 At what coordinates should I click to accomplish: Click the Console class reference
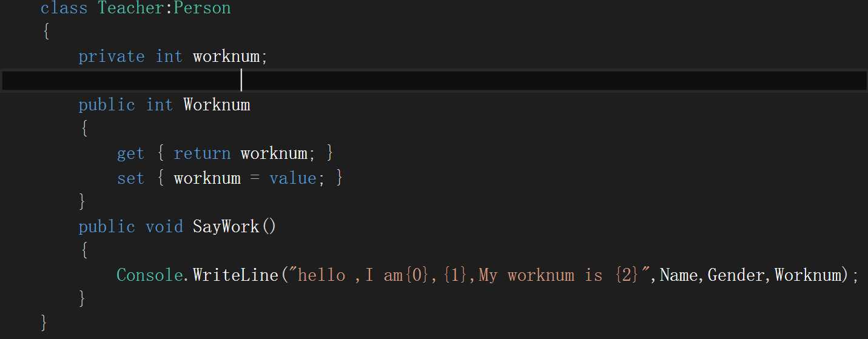point(150,275)
